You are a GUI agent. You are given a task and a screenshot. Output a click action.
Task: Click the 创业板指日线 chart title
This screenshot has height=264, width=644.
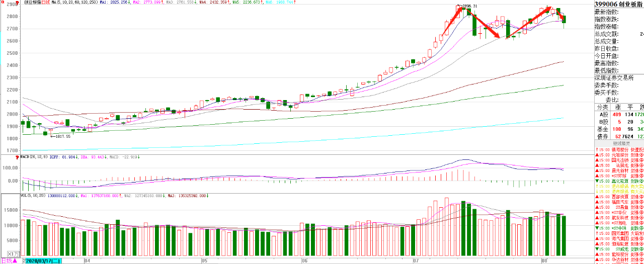pyautogui.click(x=37, y=3)
